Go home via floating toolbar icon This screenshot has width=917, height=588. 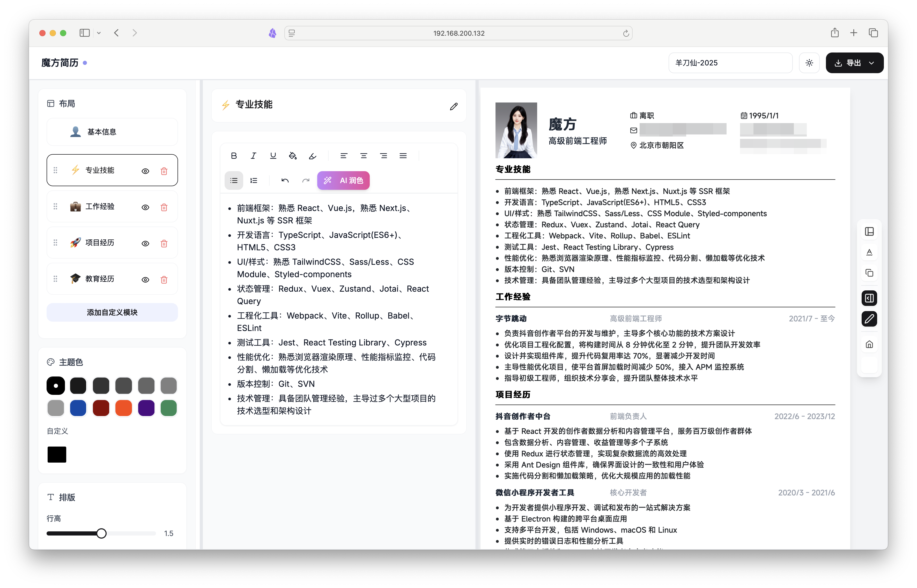pos(869,344)
